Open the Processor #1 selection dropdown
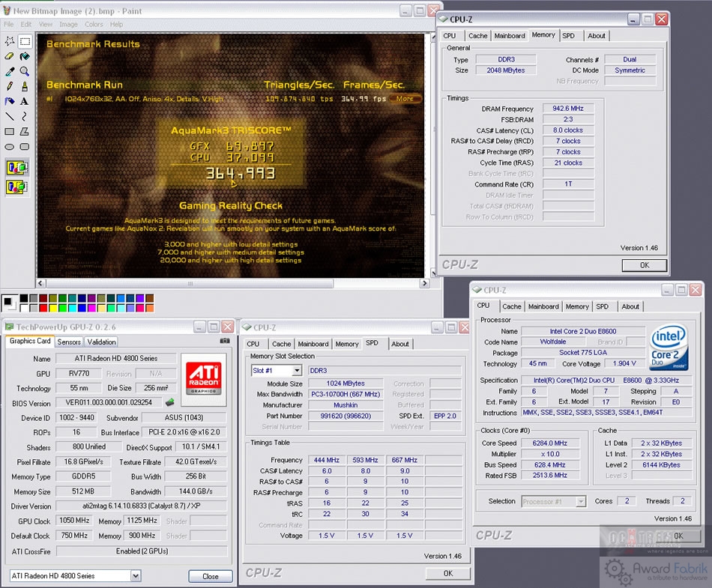The height and width of the screenshot is (588, 712). tap(580, 501)
